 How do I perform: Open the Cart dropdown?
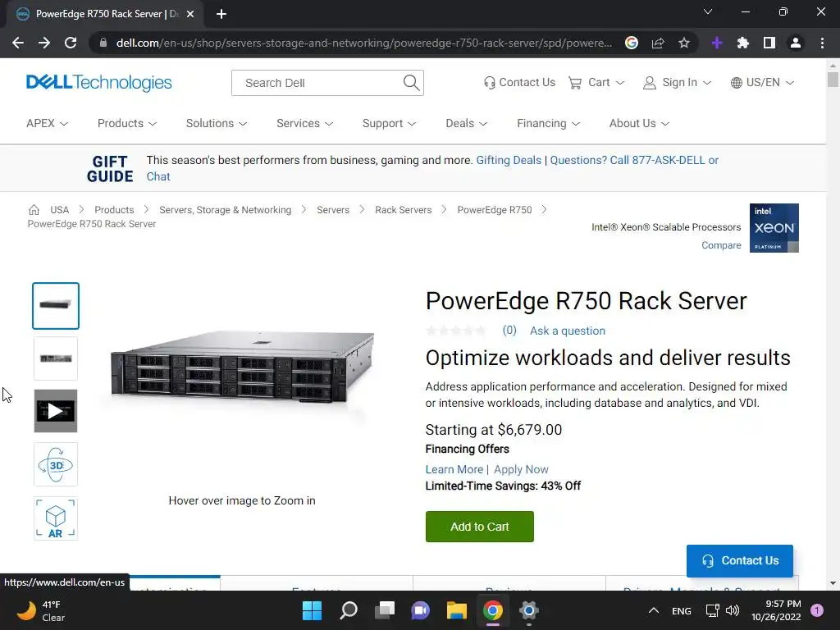596,83
